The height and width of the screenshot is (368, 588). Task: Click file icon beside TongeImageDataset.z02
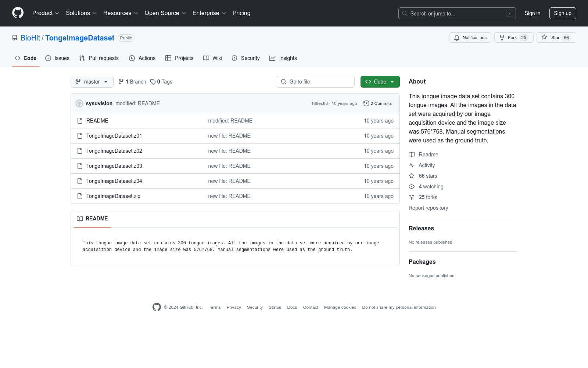point(80,151)
